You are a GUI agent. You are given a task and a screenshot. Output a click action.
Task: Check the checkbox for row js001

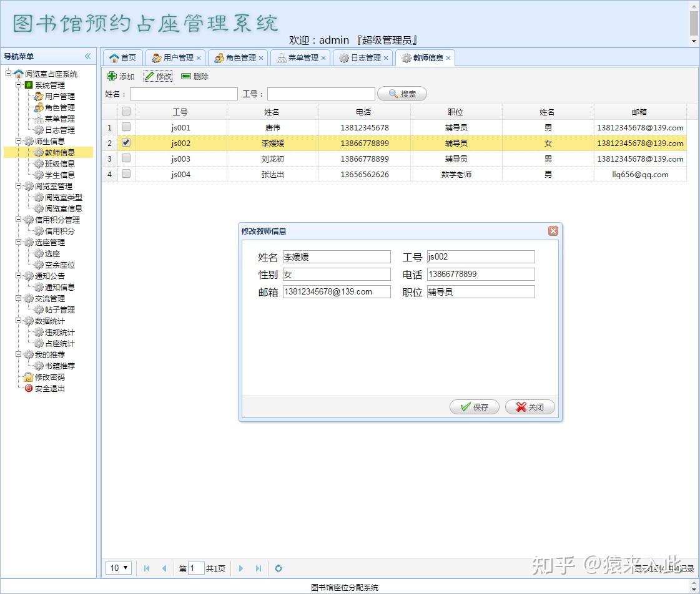pos(126,127)
